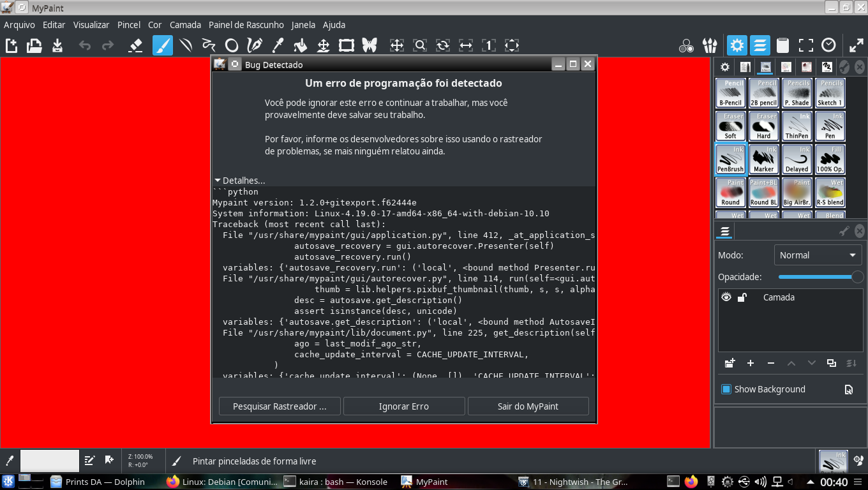Remove the layer with minus button

[x=771, y=363]
